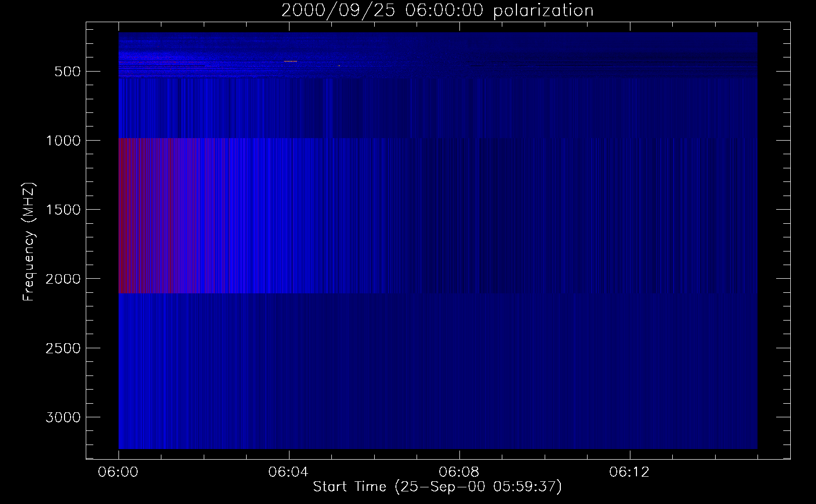Screen dimensions: 816x504
Task: Click the 06:04 time tick label
Action: click(288, 472)
